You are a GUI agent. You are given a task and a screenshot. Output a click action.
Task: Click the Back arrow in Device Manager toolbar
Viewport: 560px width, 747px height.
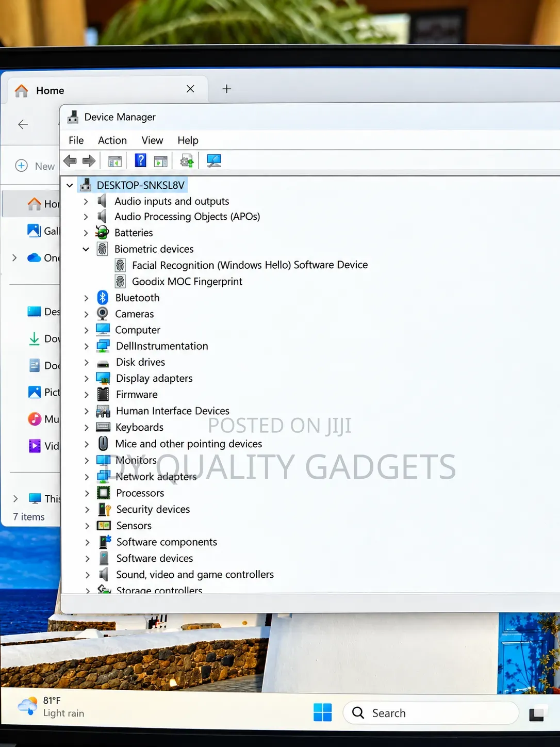pos(70,161)
